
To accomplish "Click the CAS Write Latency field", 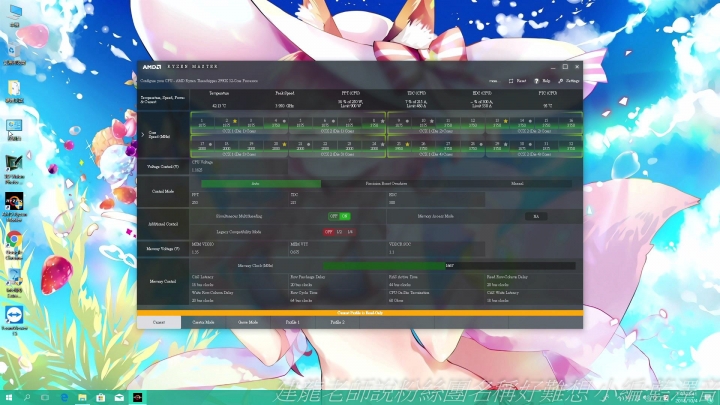I will point(534,300).
